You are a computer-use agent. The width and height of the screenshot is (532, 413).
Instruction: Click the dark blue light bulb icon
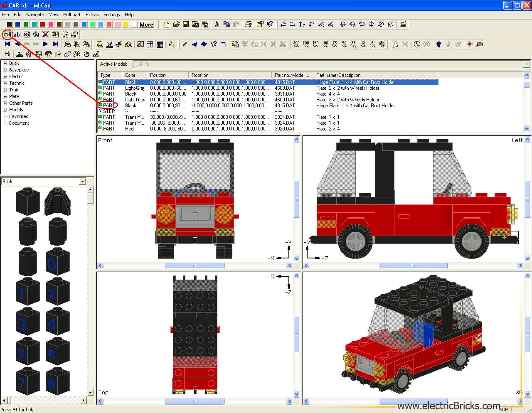(x=438, y=44)
